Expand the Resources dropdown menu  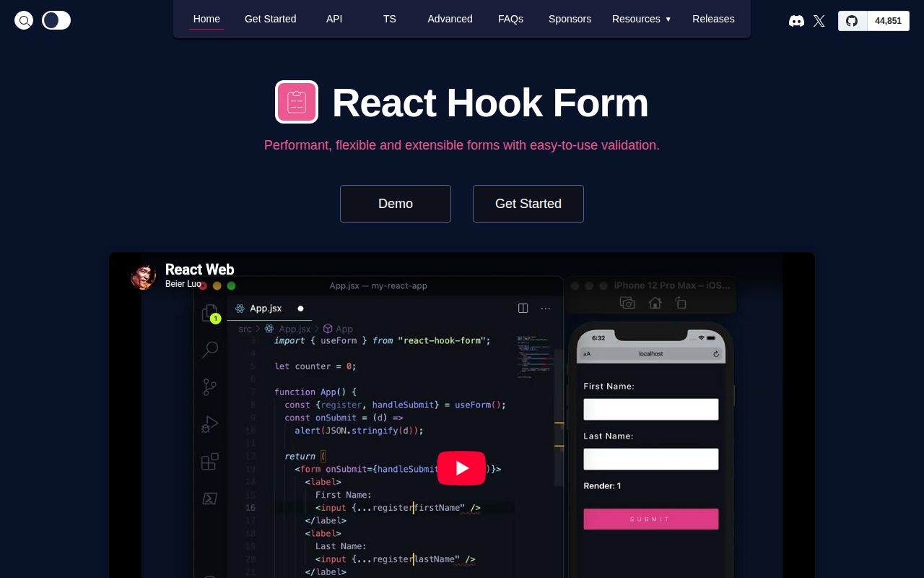point(641,19)
